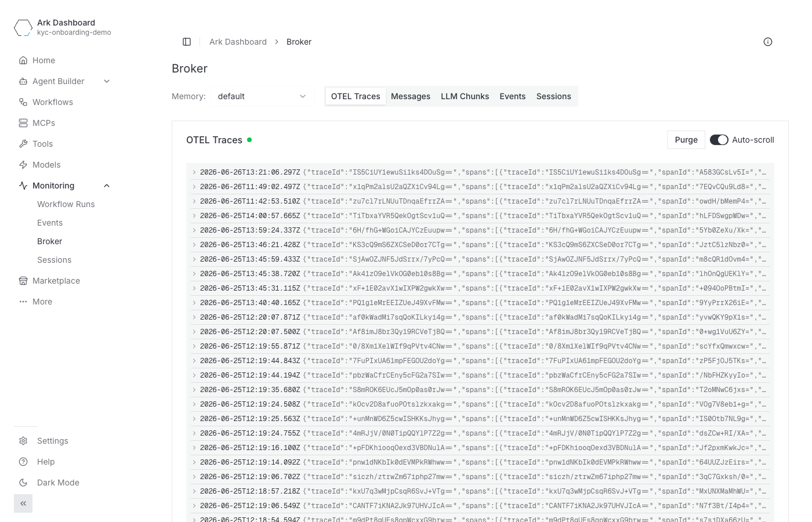Switch to the OTEL Traces tab

pos(356,96)
